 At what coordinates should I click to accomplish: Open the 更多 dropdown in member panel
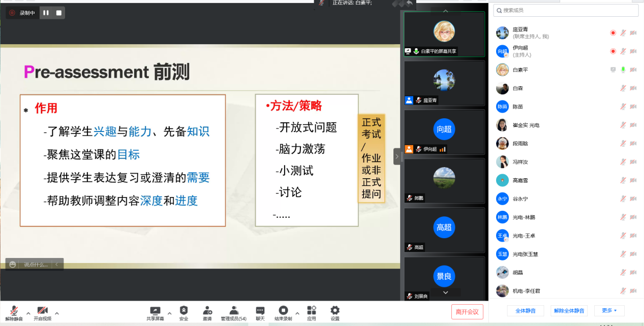[x=609, y=311]
